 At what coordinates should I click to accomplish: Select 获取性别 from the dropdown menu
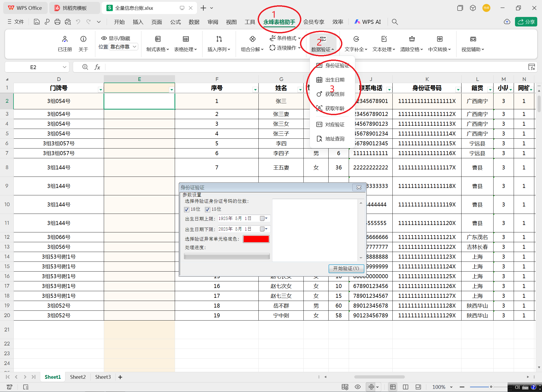[x=335, y=94]
